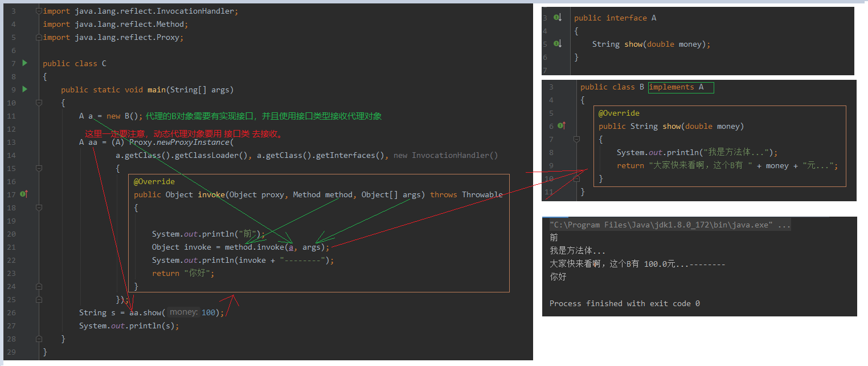Click a.getClass().getClassLoader() argument

[x=182, y=155]
